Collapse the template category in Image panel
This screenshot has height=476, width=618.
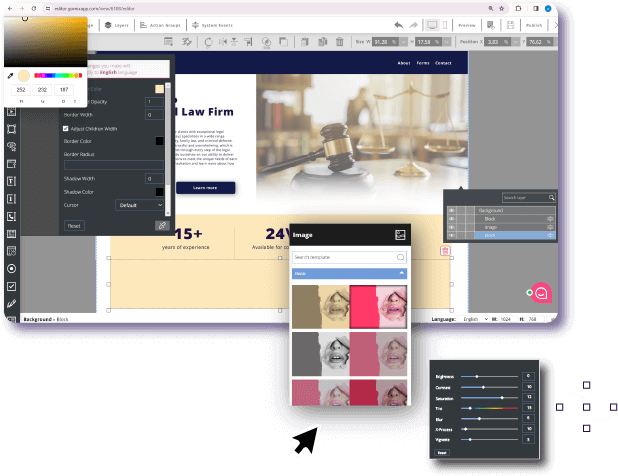(x=402, y=272)
